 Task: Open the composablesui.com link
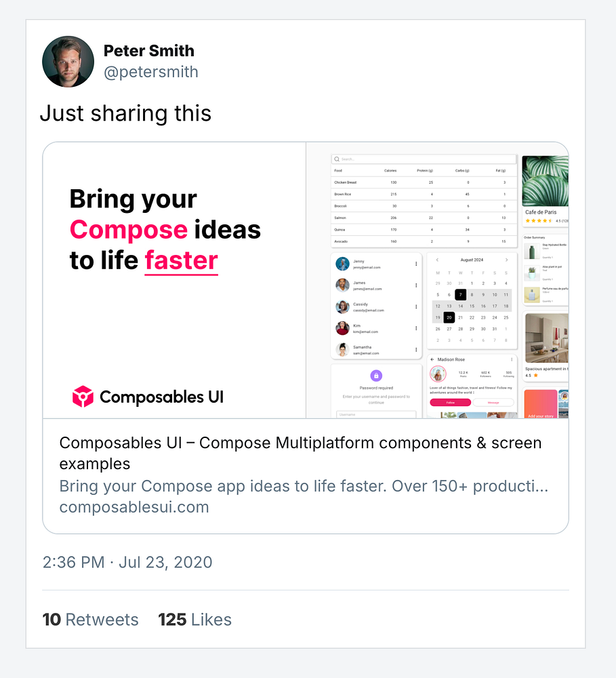click(134, 506)
